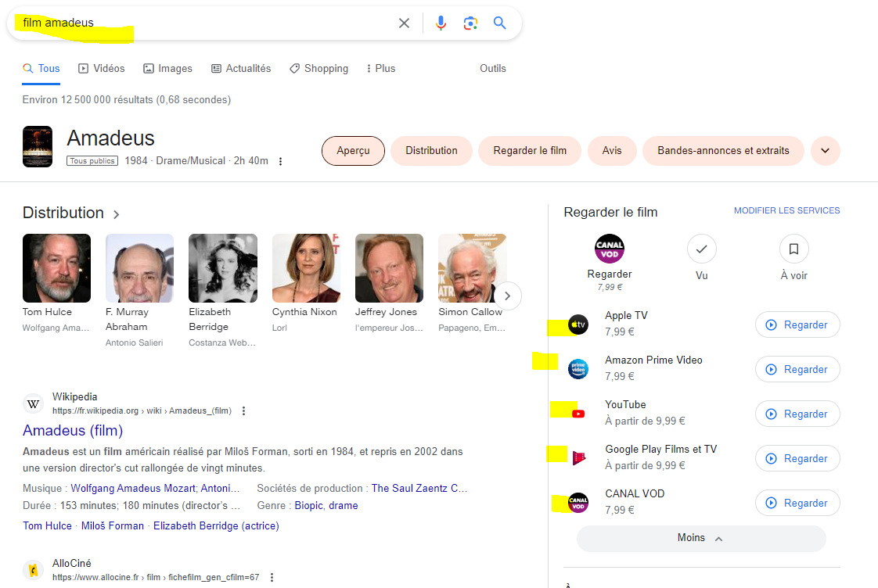Click the CANAL VOD logo in services list
The height and width of the screenshot is (588, 878).
[x=578, y=503]
